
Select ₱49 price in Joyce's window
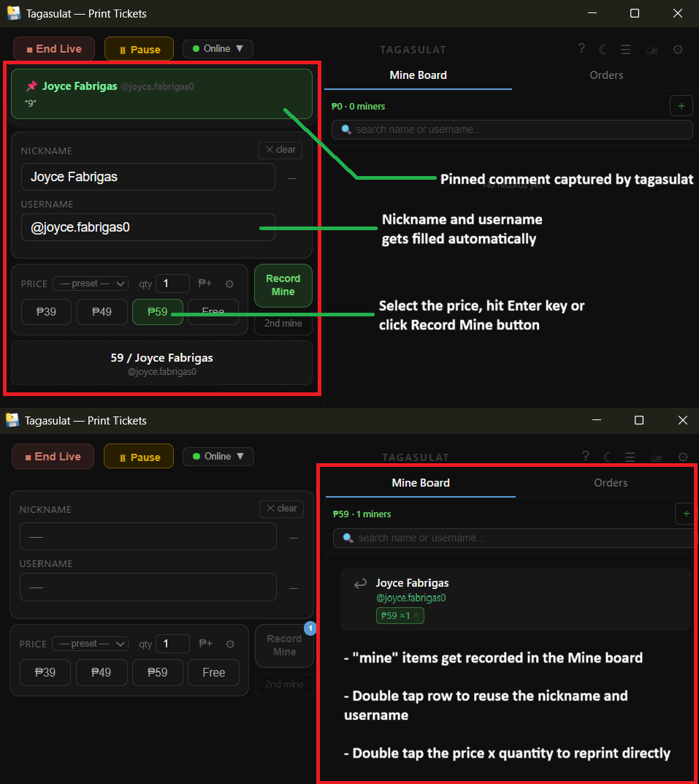(102, 311)
